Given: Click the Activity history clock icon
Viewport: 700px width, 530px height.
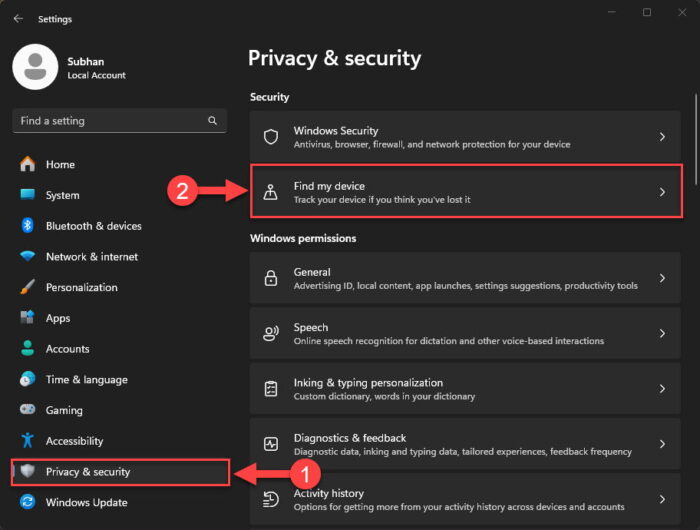Looking at the screenshot, I should click(x=271, y=499).
